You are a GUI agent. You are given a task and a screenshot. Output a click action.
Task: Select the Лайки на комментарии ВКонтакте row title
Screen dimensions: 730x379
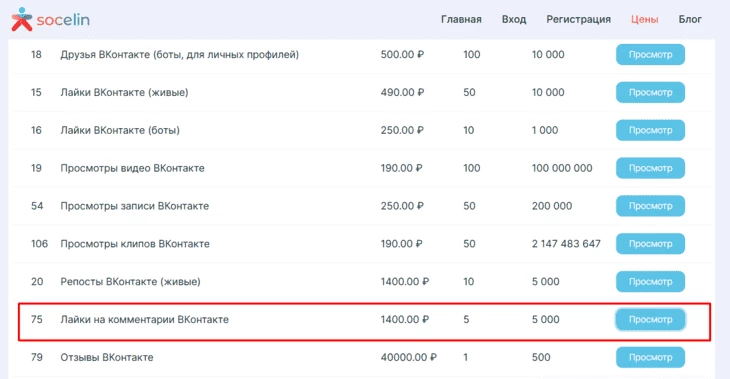click(x=144, y=319)
